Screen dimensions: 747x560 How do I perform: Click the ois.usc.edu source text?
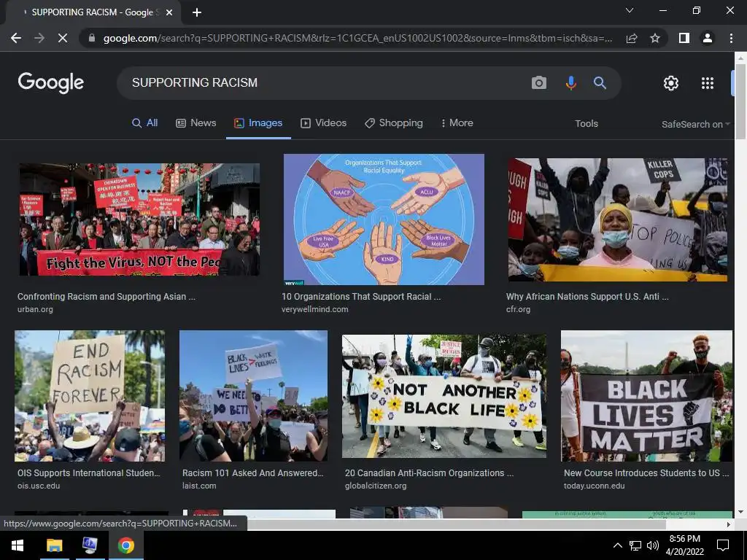click(39, 486)
